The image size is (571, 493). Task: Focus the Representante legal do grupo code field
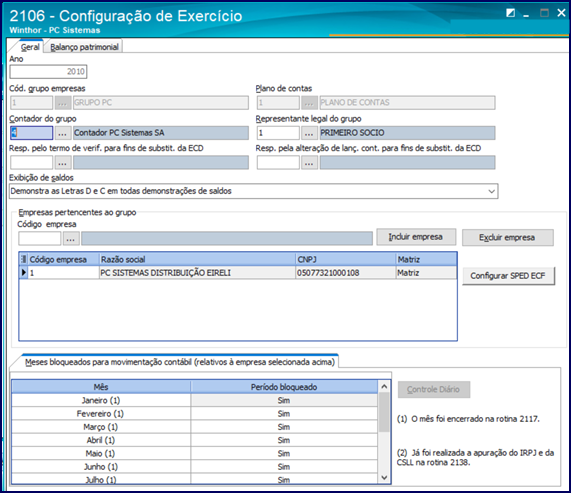pos(278,133)
